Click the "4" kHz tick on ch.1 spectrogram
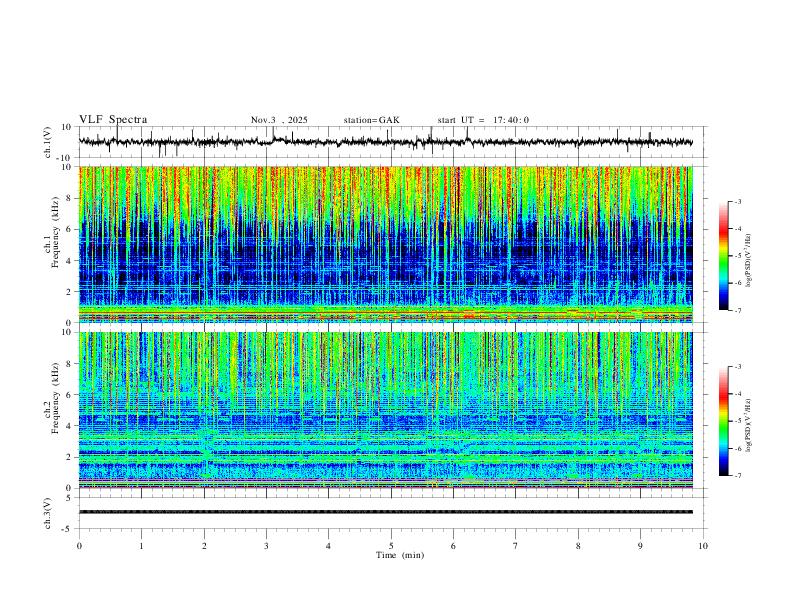 click(x=70, y=261)
